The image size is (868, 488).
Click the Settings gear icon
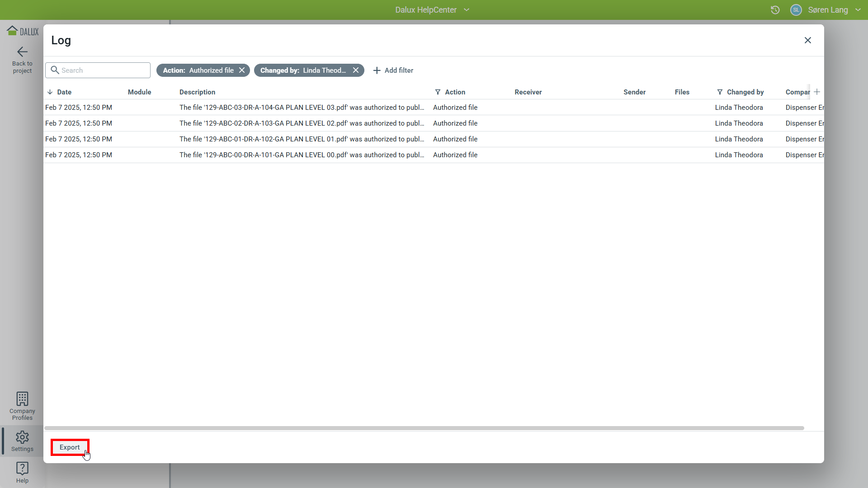coord(22,437)
